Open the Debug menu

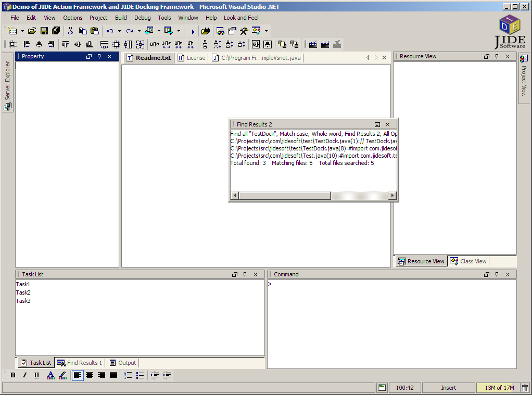(x=143, y=18)
